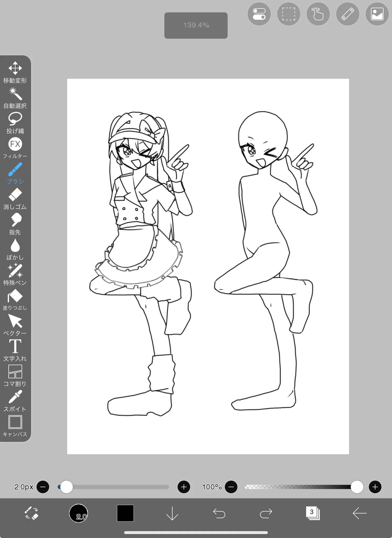Open the stabilizer hand-touch icon
Image resolution: width=392 pixels, height=538 pixels.
[318, 14]
